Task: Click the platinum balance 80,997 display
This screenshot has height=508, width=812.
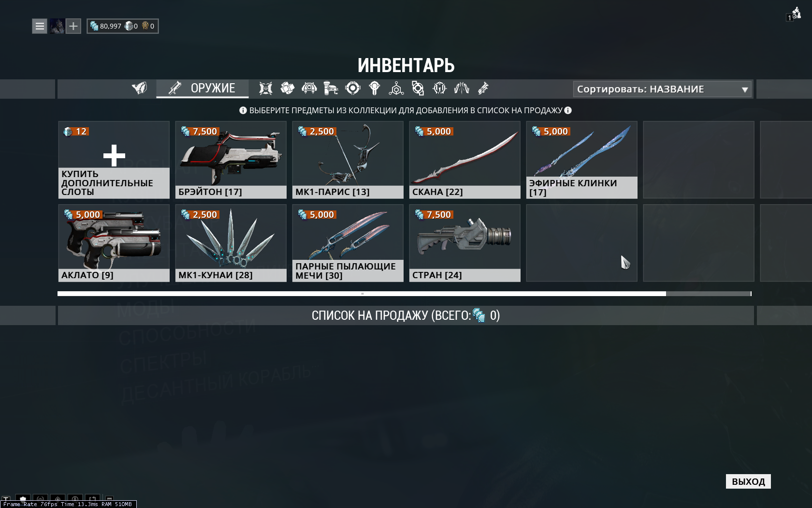Action: pyautogui.click(x=106, y=26)
